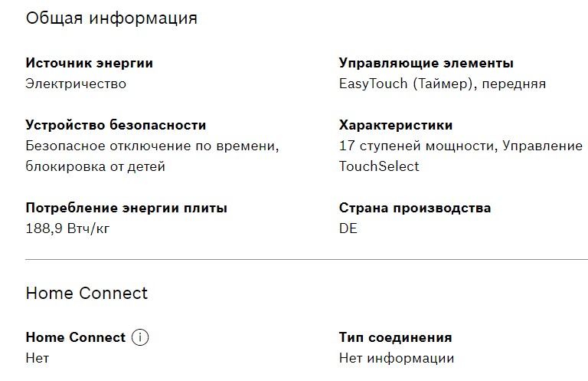
Task: Click the "Общая информация" section heading
Action: pos(112,18)
